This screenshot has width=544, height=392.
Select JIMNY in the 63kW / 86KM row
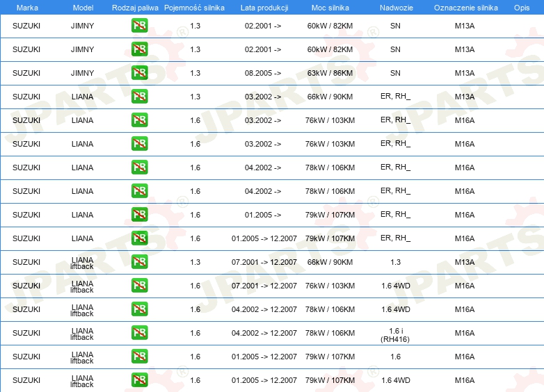click(x=82, y=73)
